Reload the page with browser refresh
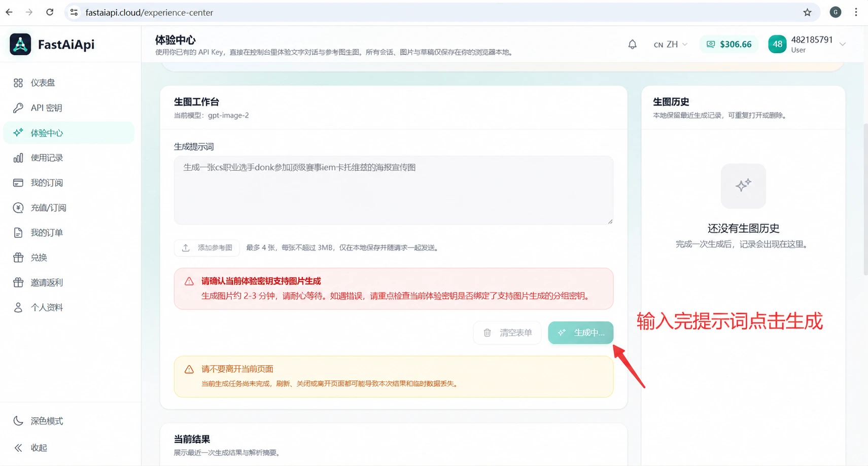 coord(50,12)
